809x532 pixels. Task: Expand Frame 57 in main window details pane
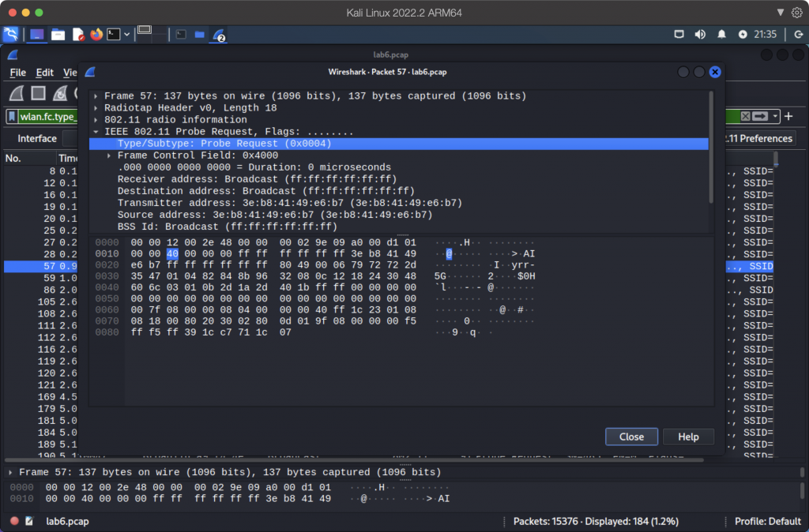coord(10,472)
